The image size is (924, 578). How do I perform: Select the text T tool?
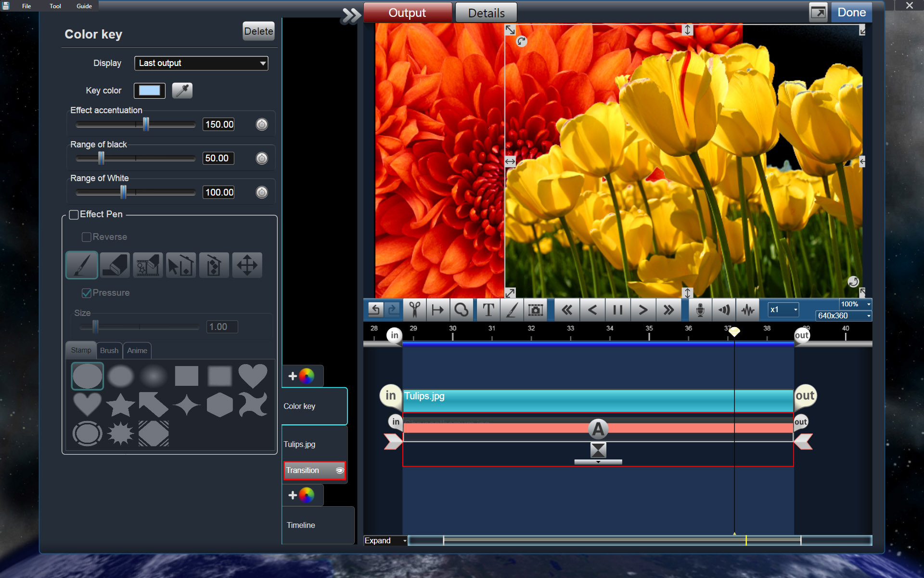(488, 310)
